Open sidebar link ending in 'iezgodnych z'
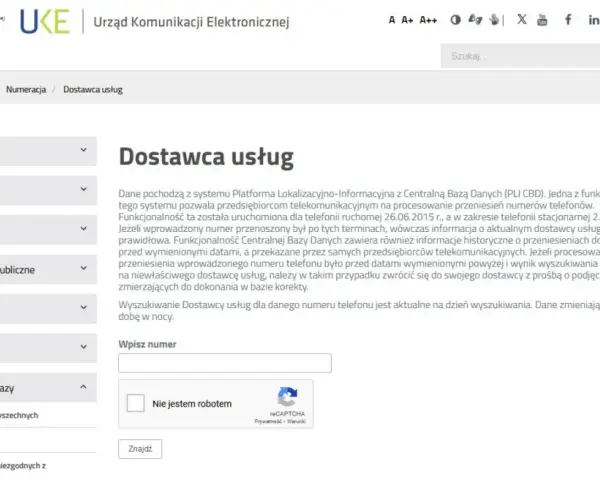 (x=23, y=465)
